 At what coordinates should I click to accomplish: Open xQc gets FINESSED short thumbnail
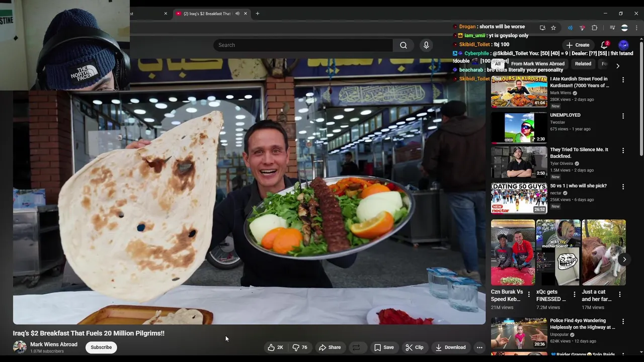558,252
